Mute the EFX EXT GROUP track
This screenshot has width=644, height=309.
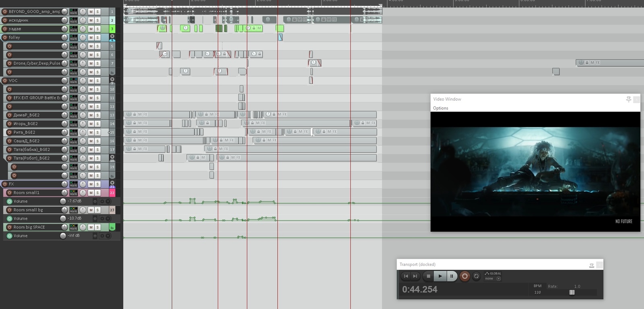(x=91, y=98)
